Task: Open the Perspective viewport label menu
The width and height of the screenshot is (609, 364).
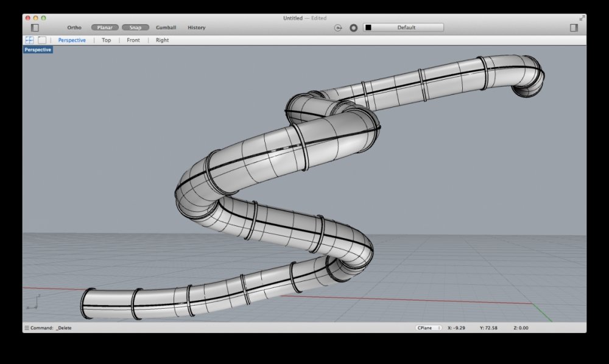Action: pos(38,50)
